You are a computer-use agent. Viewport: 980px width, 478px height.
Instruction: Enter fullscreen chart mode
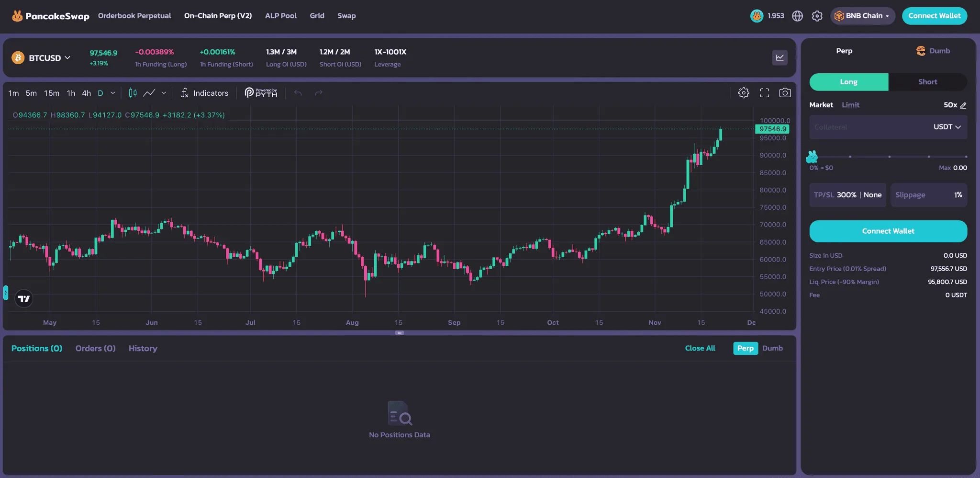point(764,93)
